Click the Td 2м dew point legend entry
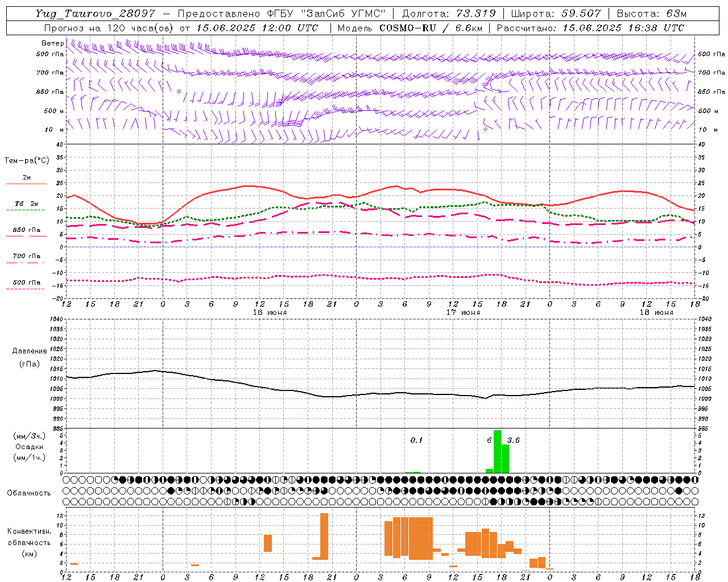This screenshot has height=582, width=728. 27,203
